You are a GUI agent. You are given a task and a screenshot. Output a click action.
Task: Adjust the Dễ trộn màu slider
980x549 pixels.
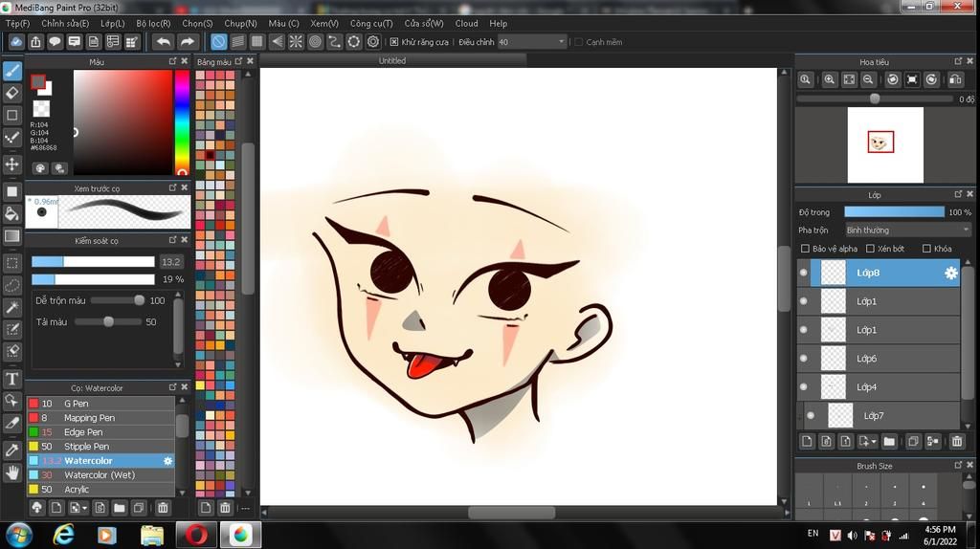tap(118, 300)
